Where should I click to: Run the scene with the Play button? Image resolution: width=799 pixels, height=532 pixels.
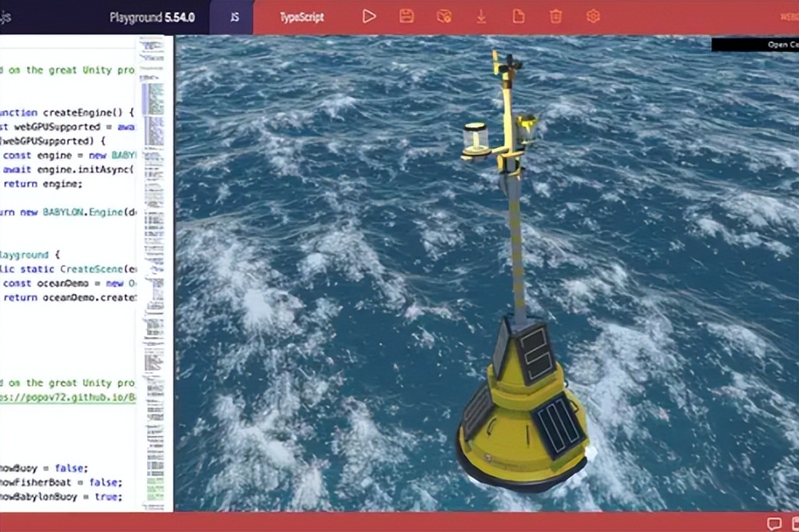369,16
